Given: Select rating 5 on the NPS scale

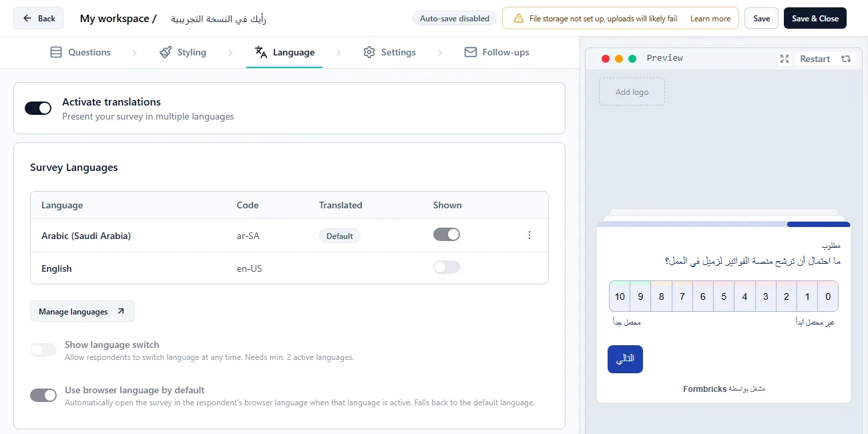Looking at the screenshot, I should 724,296.
